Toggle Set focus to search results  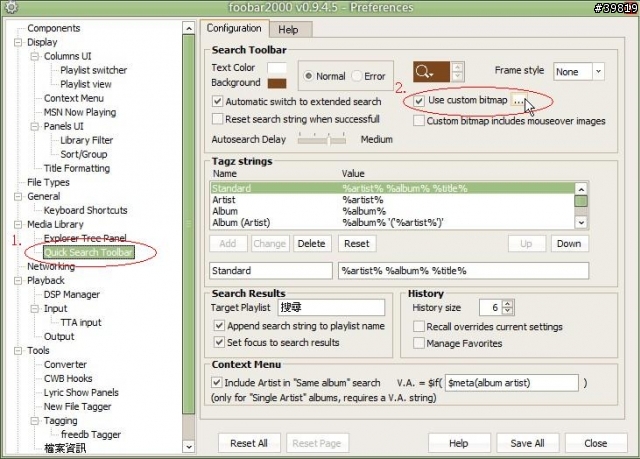click(219, 342)
